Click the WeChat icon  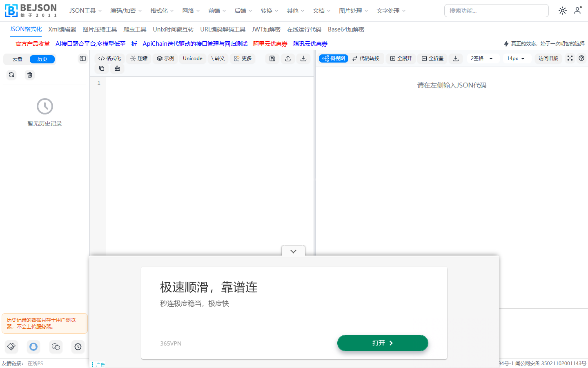56,347
